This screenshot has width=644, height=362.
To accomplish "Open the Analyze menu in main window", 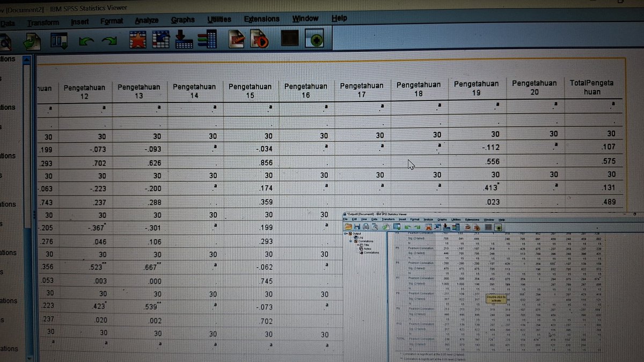I will [x=147, y=21].
